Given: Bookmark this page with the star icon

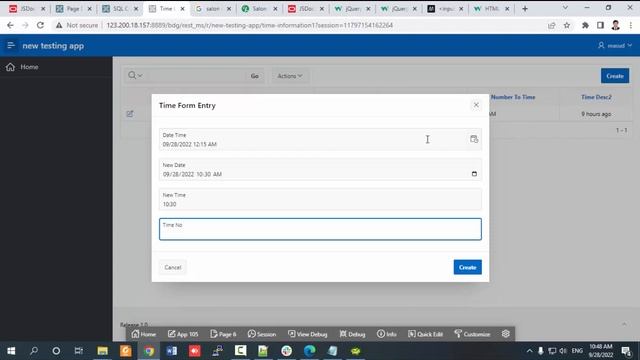Looking at the screenshot, I should point(567,25).
